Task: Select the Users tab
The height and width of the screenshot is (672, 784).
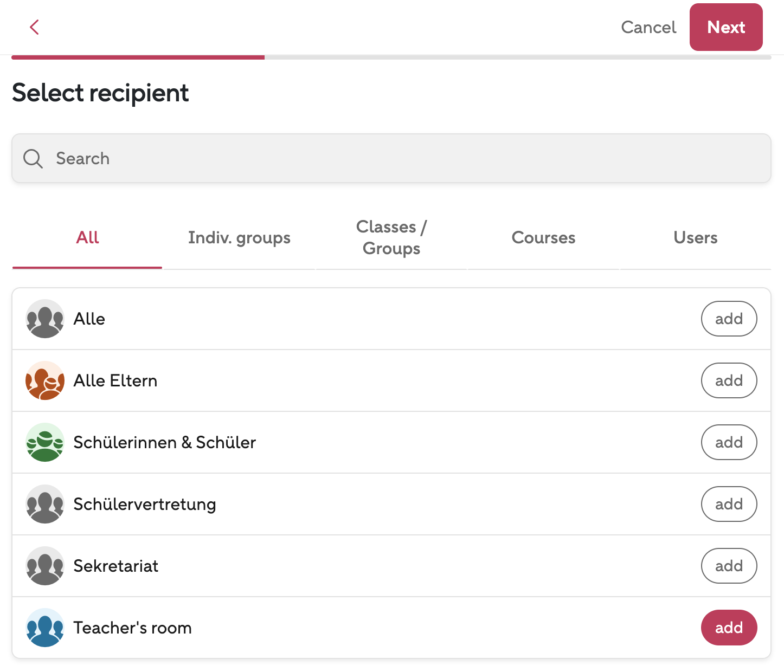Action: [x=695, y=238]
